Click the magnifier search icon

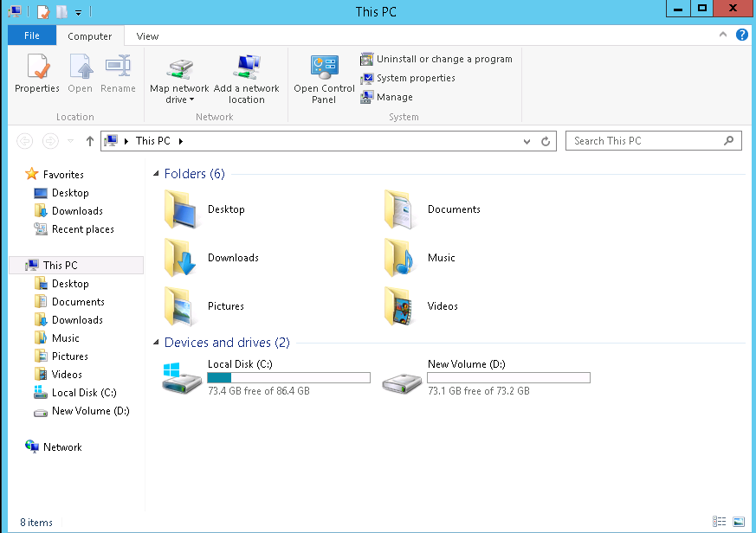728,141
